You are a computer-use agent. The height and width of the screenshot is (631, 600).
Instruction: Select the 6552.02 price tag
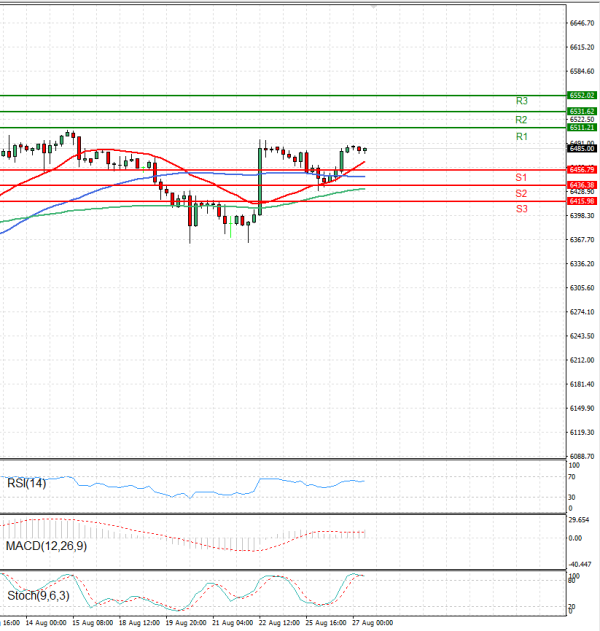pyautogui.click(x=582, y=95)
